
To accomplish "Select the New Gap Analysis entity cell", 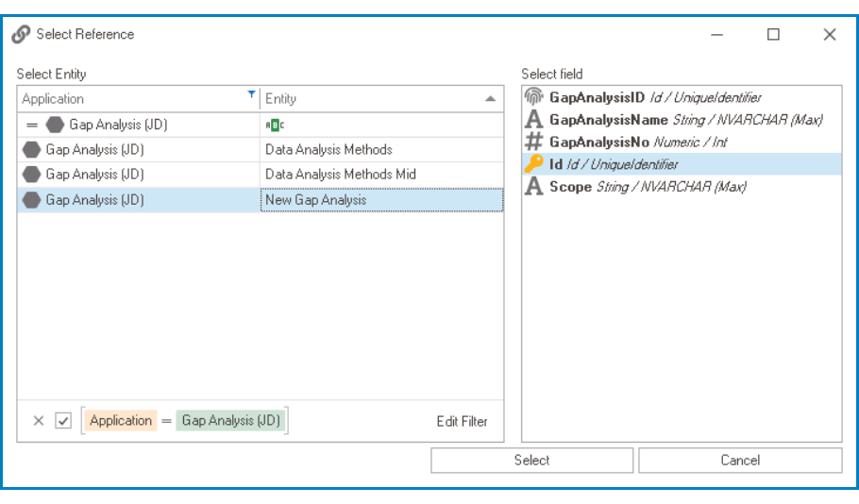I will pyautogui.click(x=382, y=200).
